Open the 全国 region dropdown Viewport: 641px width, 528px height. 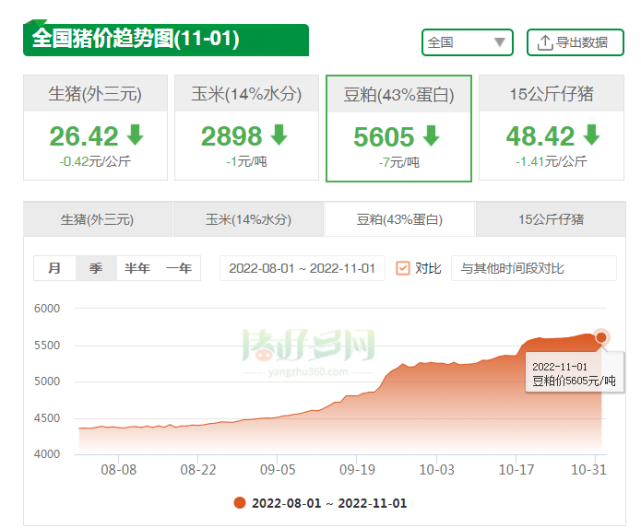(467, 42)
